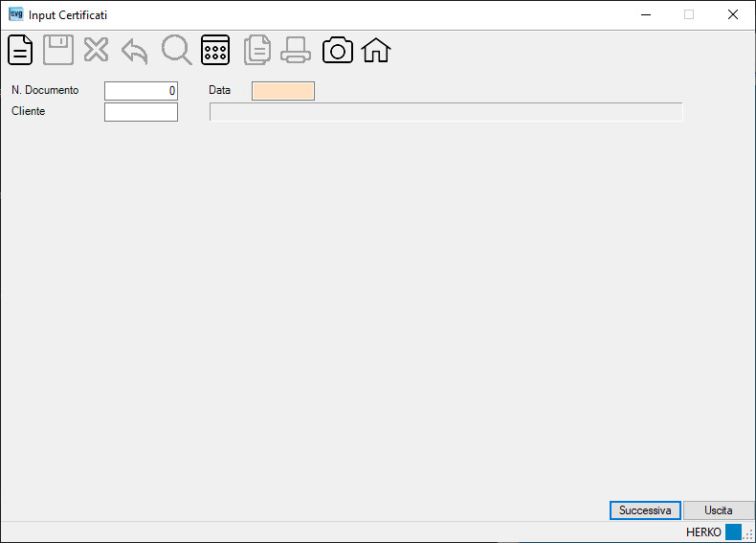Close the Input Certificati window
Image resolution: width=756 pixels, height=543 pixels.
pyautogui.click(x=733, y=14)
